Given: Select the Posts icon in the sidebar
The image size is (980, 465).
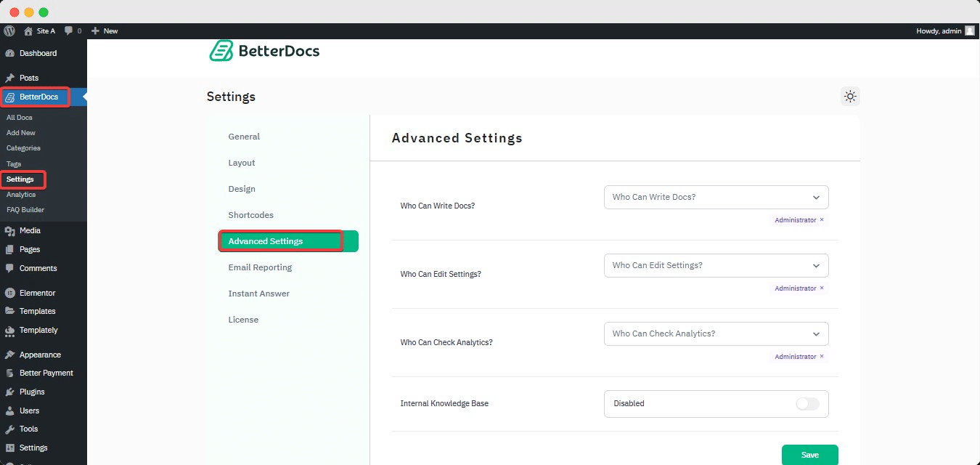Looking at the screenshot, I should click(x=10, y=78).
